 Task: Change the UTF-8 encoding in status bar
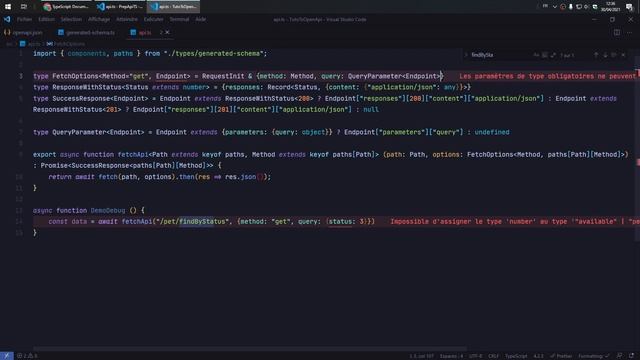tap(476, 356)
